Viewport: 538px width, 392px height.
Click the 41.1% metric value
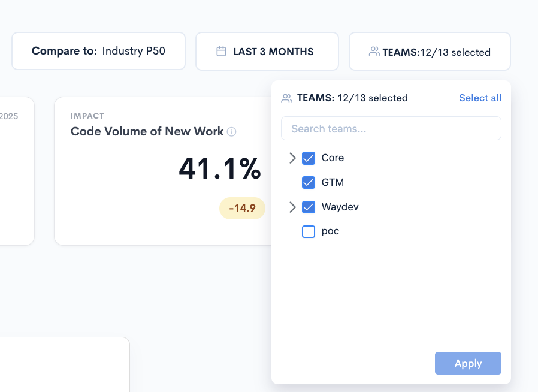[220, 168]
